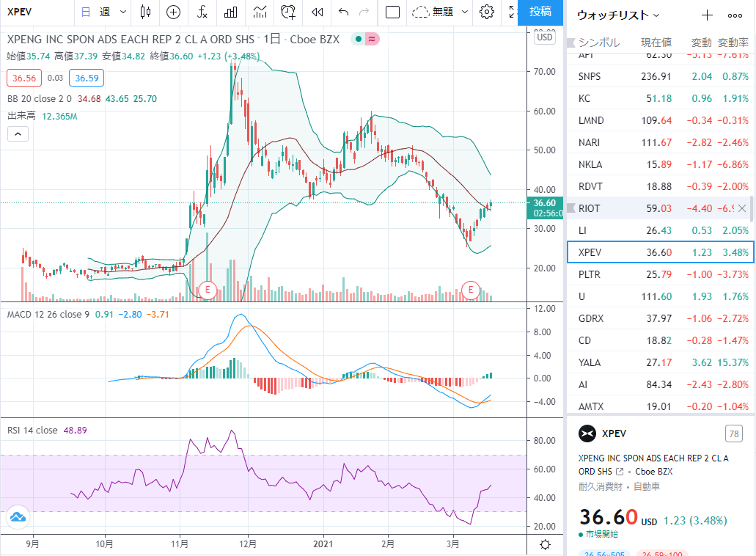The width and height of the screenshot is (756, 556).
Task: Open indicator templates icon
Action: tap(260, 12)
